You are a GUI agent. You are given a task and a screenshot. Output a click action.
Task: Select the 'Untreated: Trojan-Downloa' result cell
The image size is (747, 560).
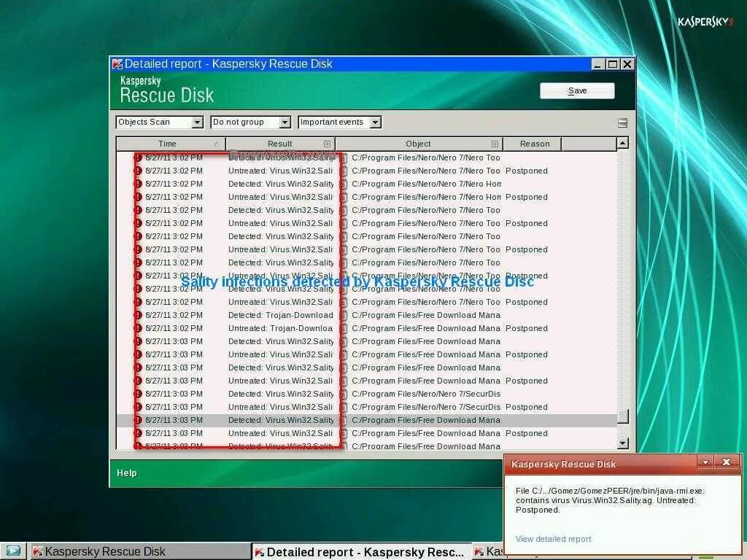pyautogui.click(x=280, y=328)
